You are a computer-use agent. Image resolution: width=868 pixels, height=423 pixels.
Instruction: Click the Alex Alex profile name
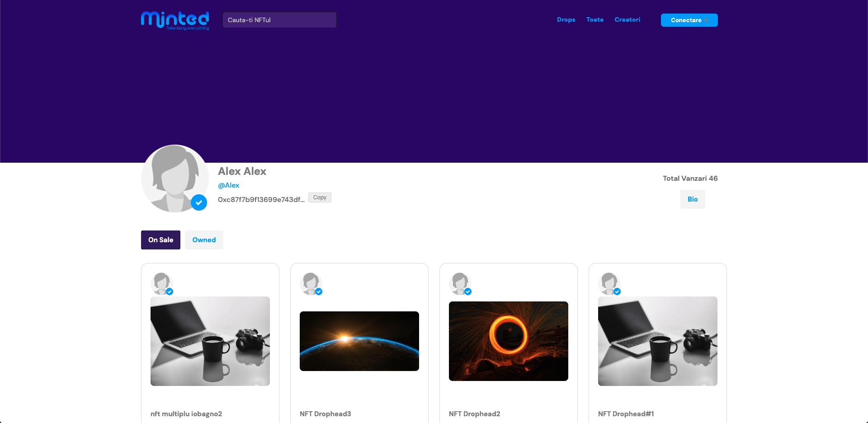242,171
